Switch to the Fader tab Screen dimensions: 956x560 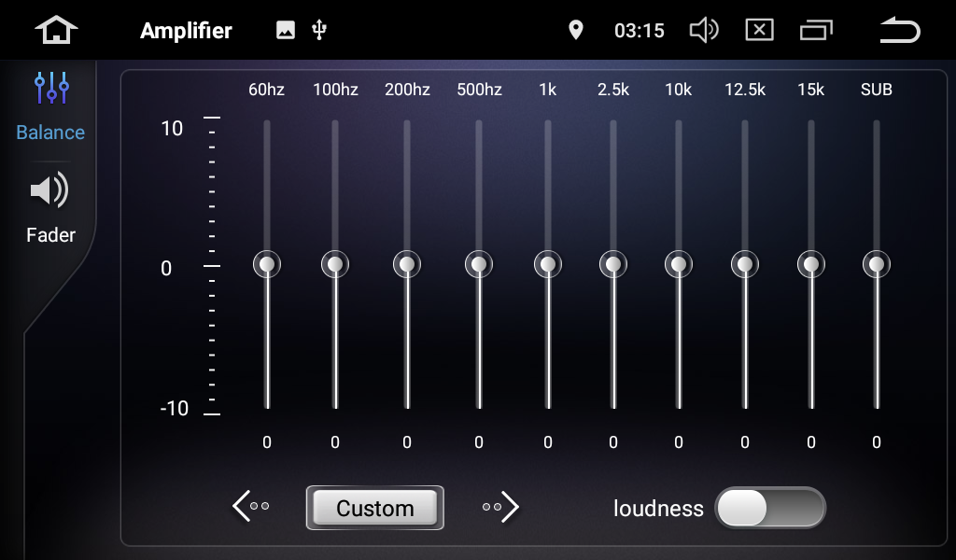pyautogui.click(x=50, y=209)
